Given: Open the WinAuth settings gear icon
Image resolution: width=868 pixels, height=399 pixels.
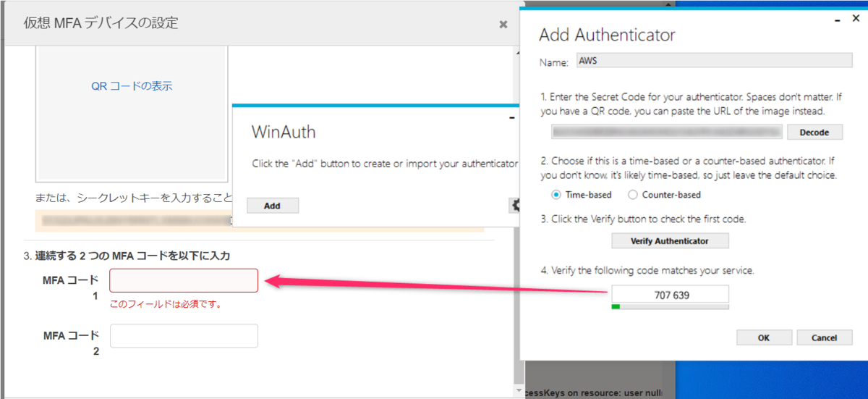Looking at the screenshot, I should 515,206.
